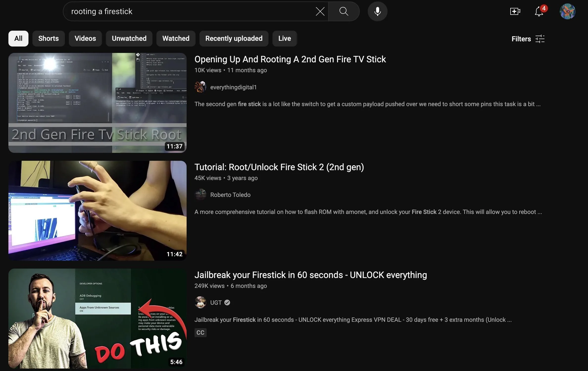Click the magnifying glass search button
The image size is (588, 371).
coord(344,11)
